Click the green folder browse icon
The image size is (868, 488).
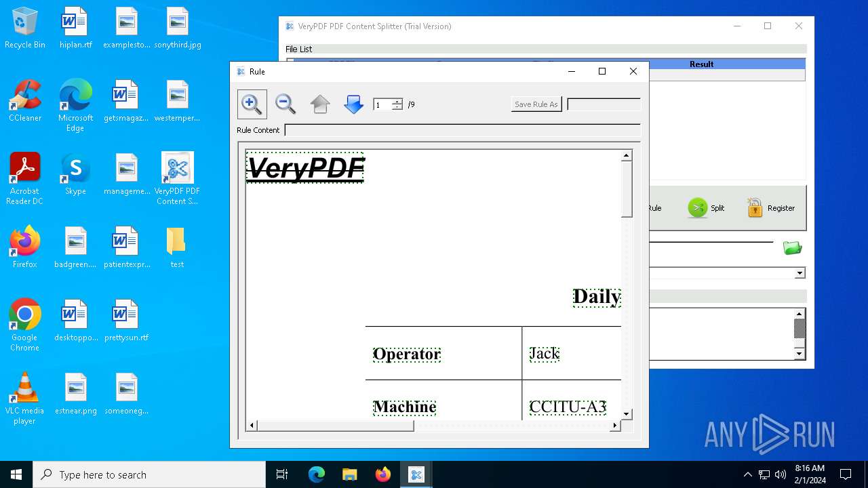click(792, 248)
